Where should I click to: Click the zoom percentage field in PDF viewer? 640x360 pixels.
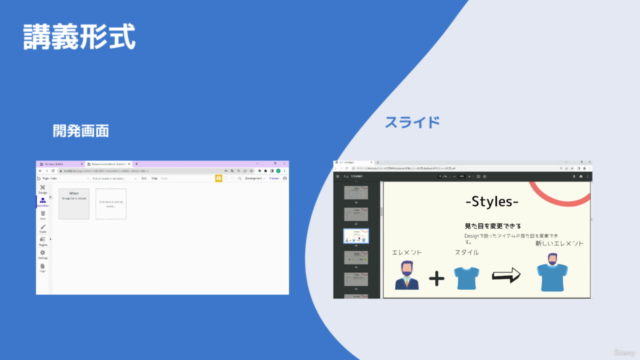coord(462,176)
